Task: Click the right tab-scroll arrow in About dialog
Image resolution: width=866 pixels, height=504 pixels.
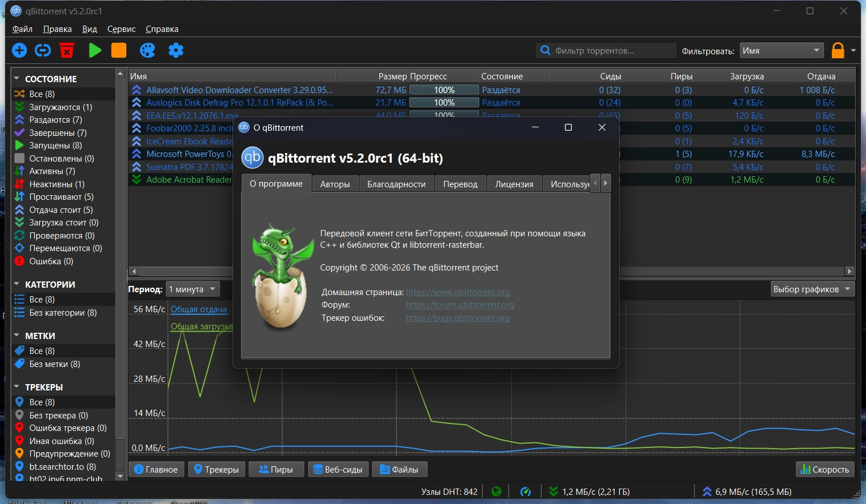Action: pos(606,183)
